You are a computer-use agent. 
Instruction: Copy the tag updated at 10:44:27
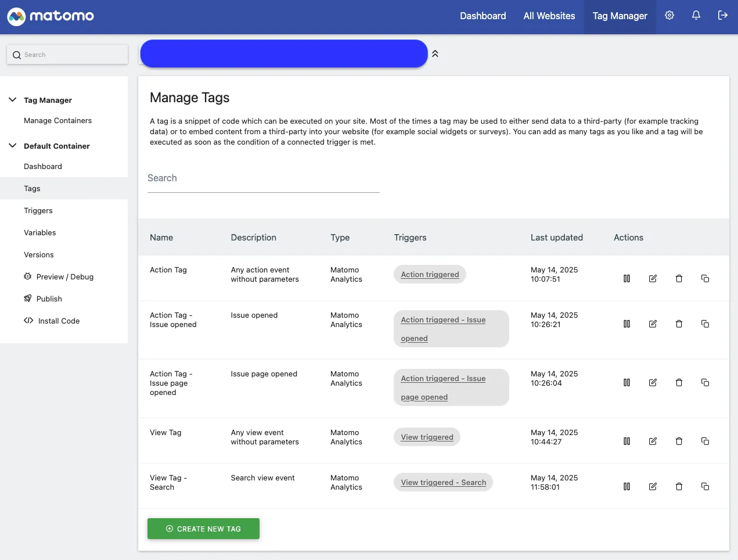[x=705, y=441]
